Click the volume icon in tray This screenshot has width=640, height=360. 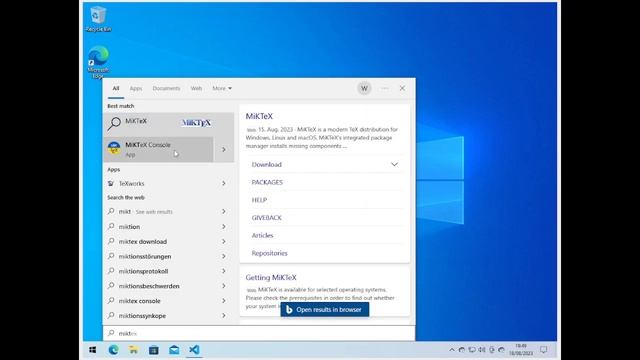482,350
